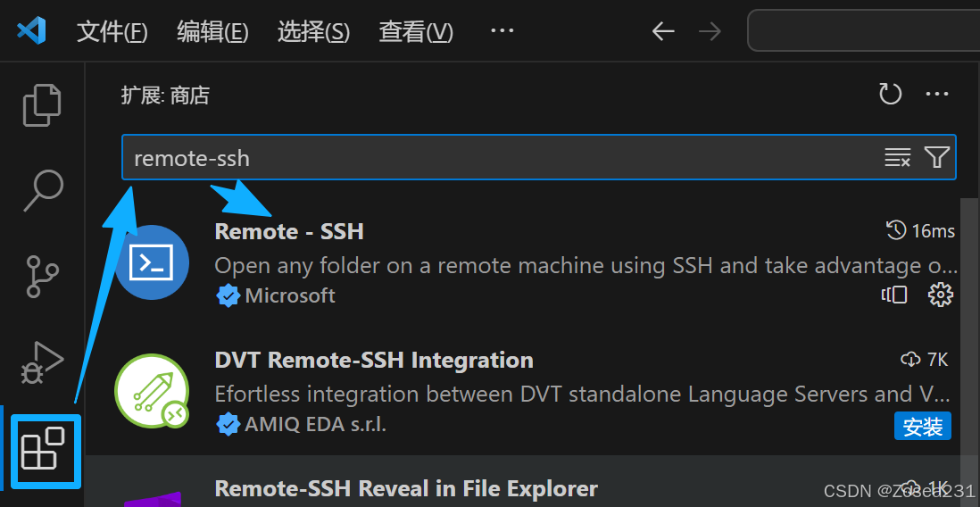Open the Search view in activity bar
This screenshot has width=980, height=507.
42,190
